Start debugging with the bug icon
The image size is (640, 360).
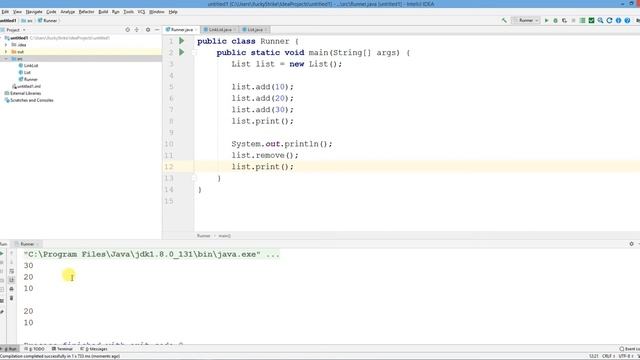pyautogui.click(x=556, y=20)
